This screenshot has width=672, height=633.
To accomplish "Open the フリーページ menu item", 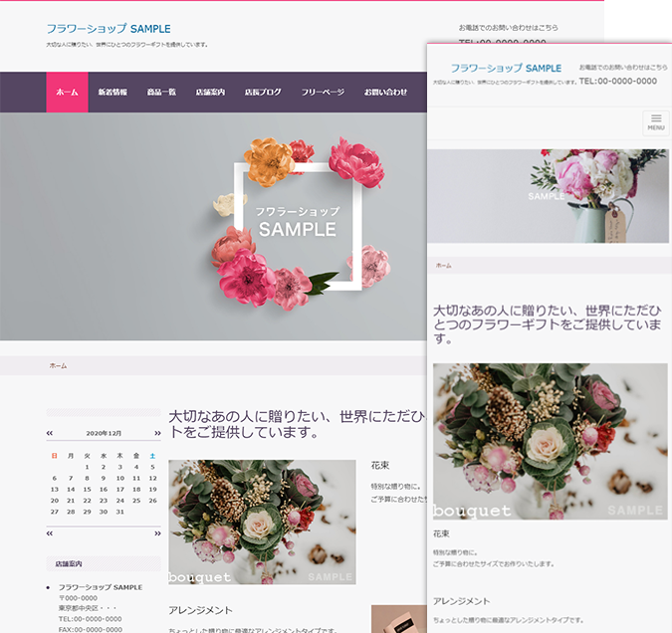I will click(x=323, y=92).
